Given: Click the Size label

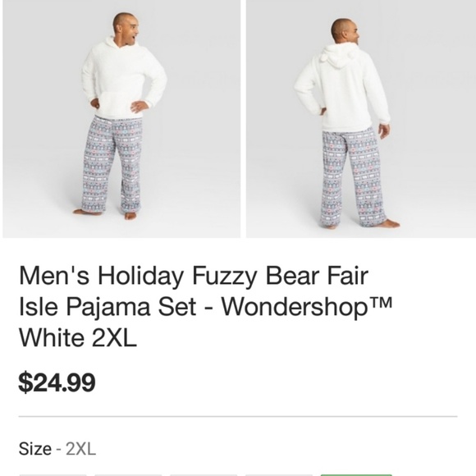Looking at the screenshot, I should point(35,449).
